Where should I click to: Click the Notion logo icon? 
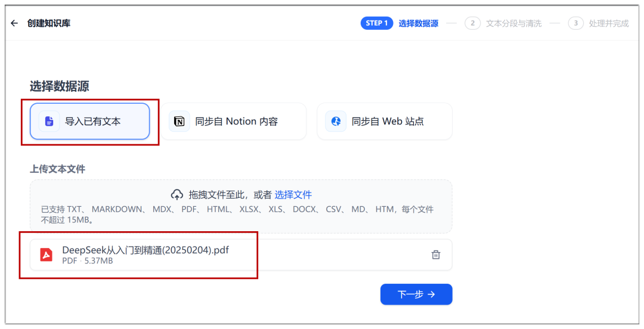click(x=179, y=121)
